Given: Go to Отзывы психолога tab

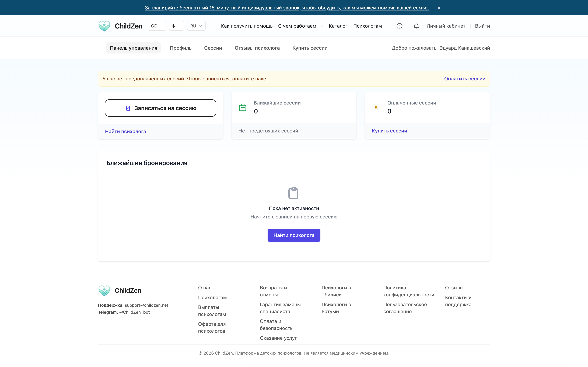Looking at the screenshot, I should click(257, 48).
